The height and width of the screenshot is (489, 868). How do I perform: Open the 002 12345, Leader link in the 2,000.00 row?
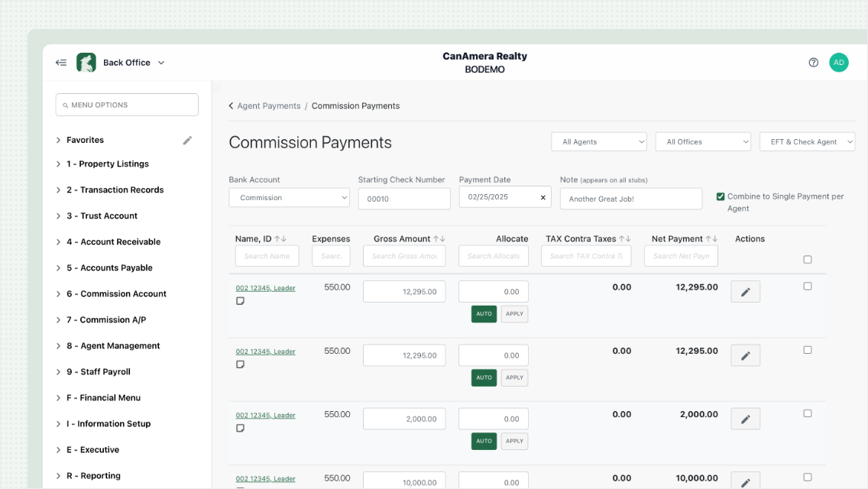pos(266,416)
